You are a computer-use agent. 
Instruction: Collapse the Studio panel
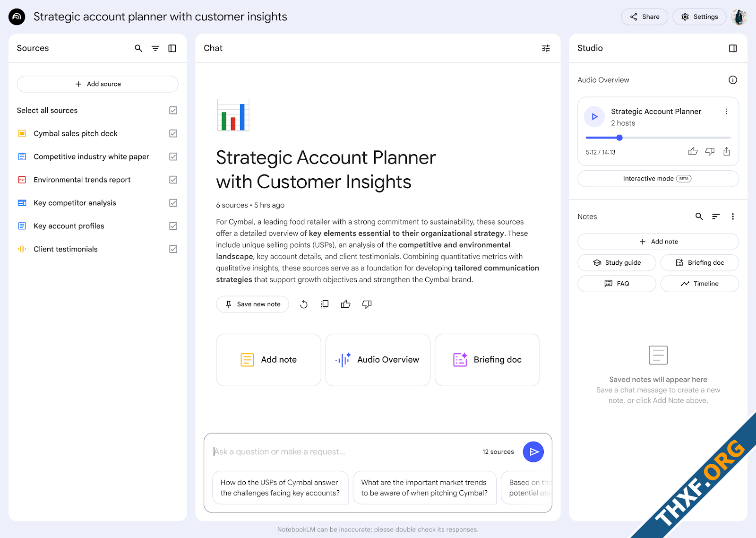pyautogui.click(x=733, y=48)
